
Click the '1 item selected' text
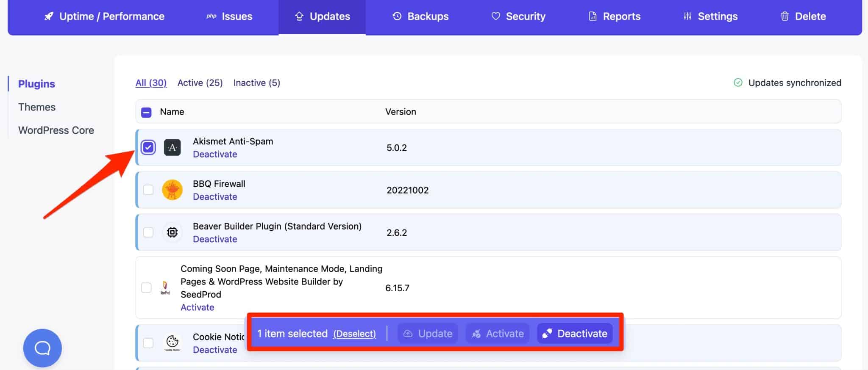(x=292, y=334)
